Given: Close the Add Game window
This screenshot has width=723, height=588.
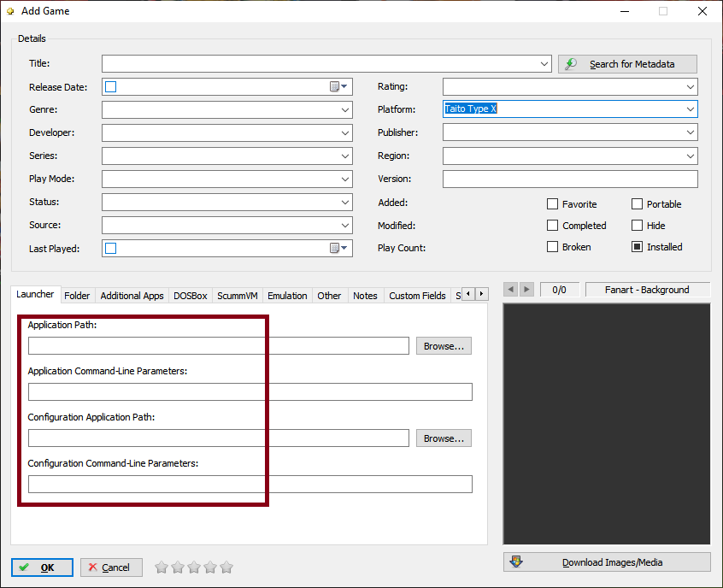Looking at the screenshot, I should 702,11.
